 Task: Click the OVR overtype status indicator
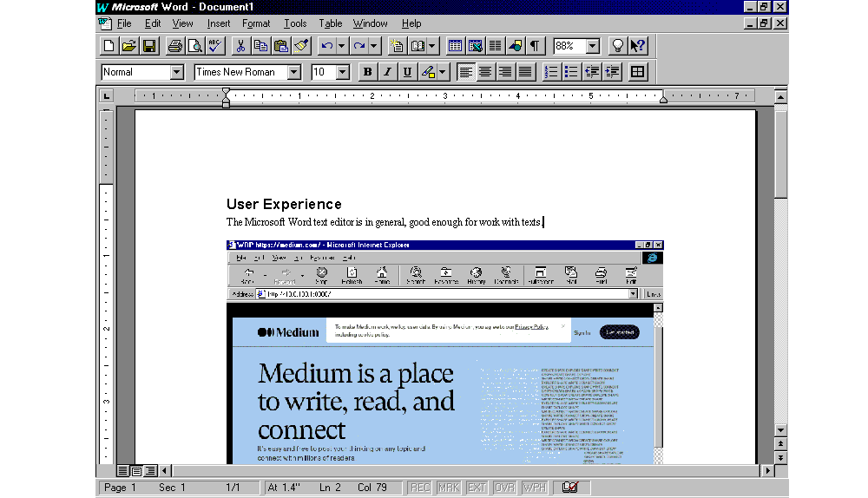[504, 488]
